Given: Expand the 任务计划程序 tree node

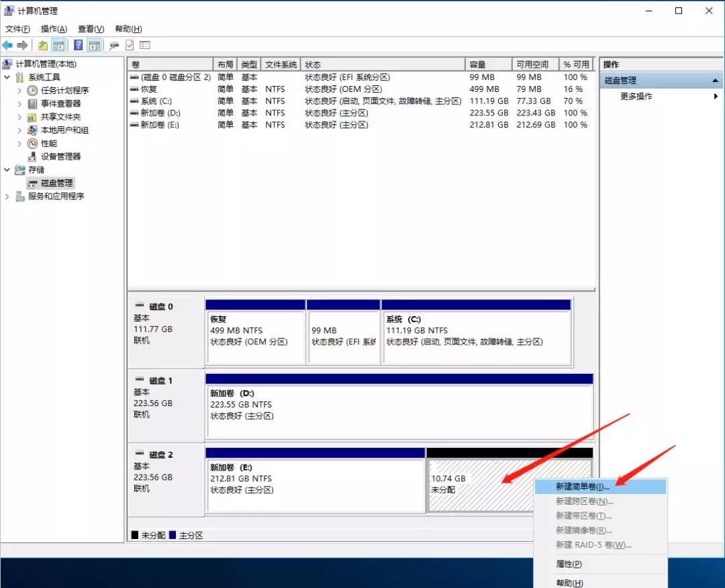Looking at the screenshot, I should click(19, 91).
